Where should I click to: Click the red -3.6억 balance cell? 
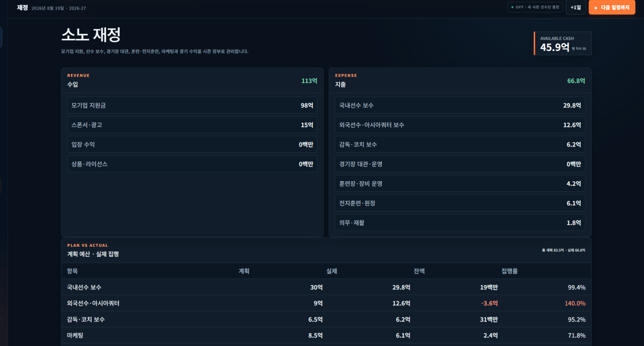click(x=490, y=303)
